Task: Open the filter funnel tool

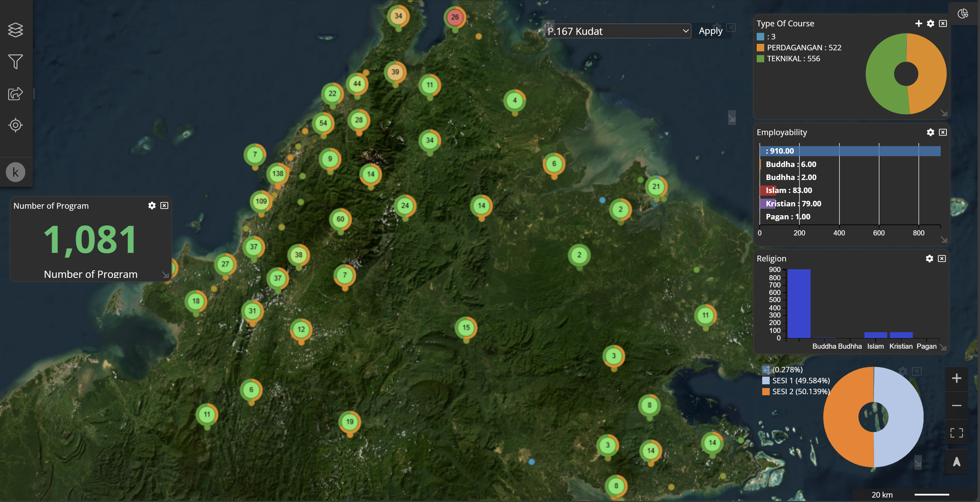Action: point(15,62)
